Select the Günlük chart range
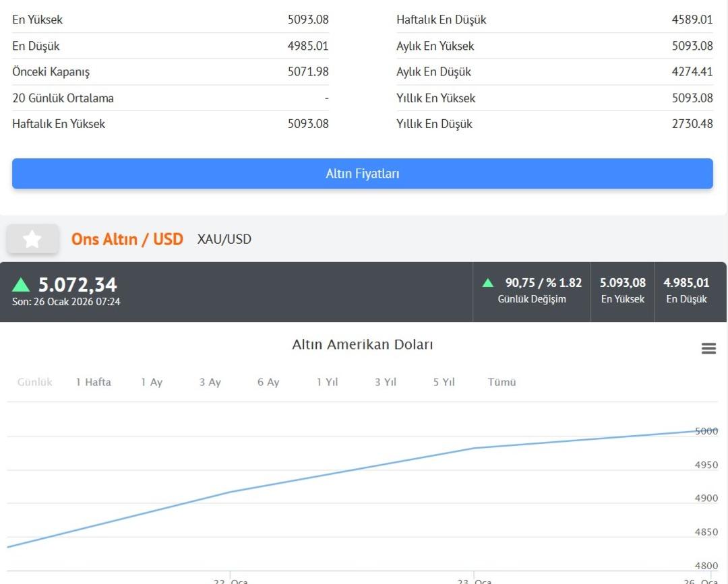 click(34, 382)
